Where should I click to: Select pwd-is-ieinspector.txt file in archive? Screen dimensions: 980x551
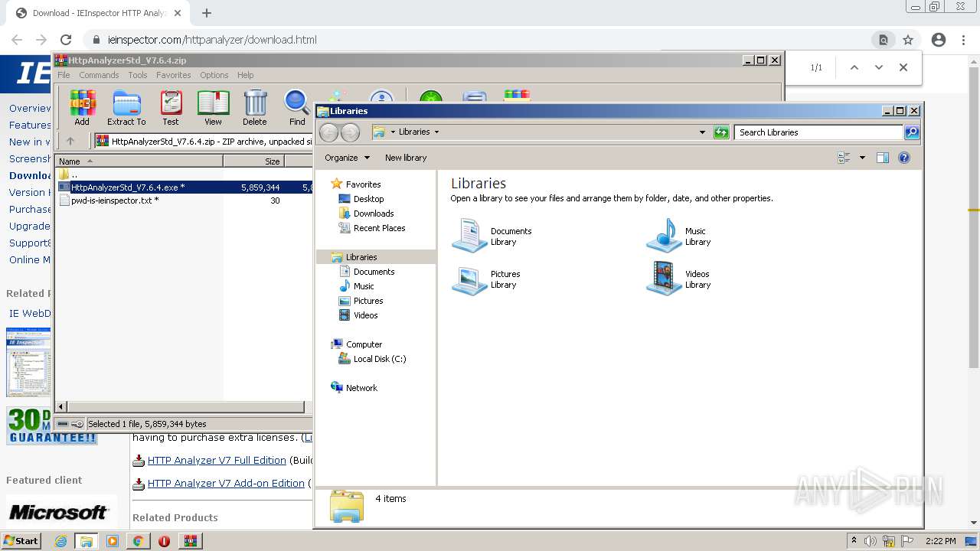coord(115,201)
